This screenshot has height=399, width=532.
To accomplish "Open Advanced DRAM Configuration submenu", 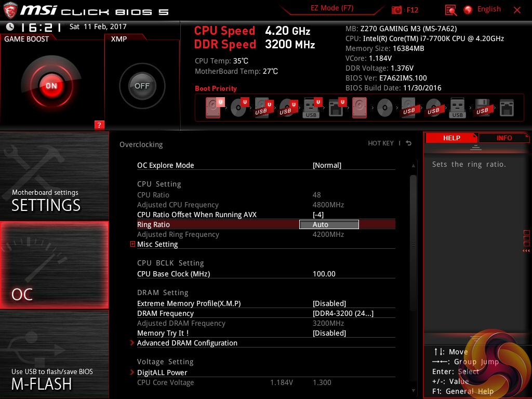I will point(187,343).
